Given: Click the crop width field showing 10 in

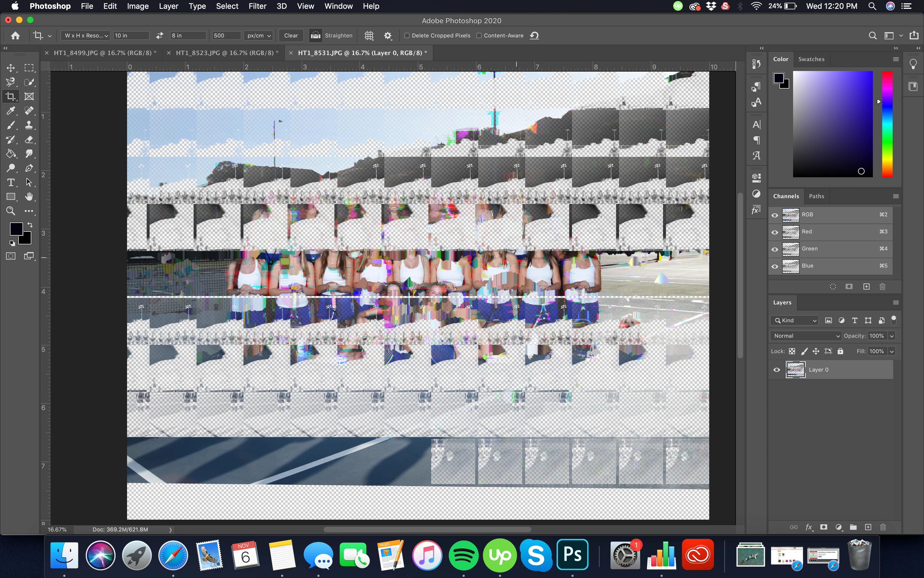Looking at the screenshot, I should pos(131,36).
